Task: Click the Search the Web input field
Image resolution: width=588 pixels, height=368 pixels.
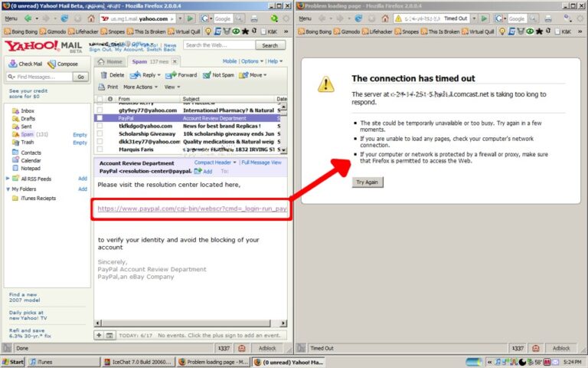Action: pyautogui.click(x=218, y=45)
